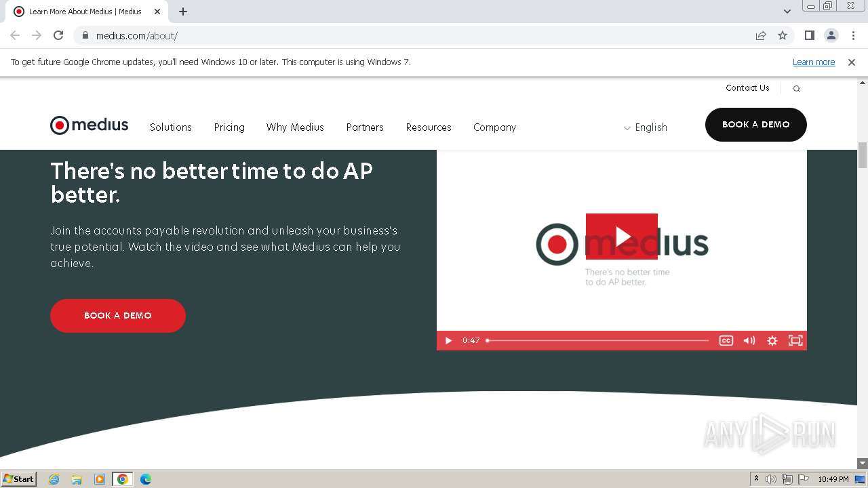The width and height of the screenshot is (868, 488).
Task: Open the Action Center flag icon
Action: (804, 479)
